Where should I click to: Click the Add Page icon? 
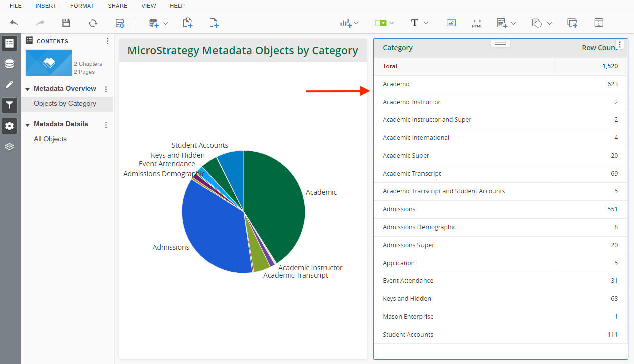[x=214, y=23]
